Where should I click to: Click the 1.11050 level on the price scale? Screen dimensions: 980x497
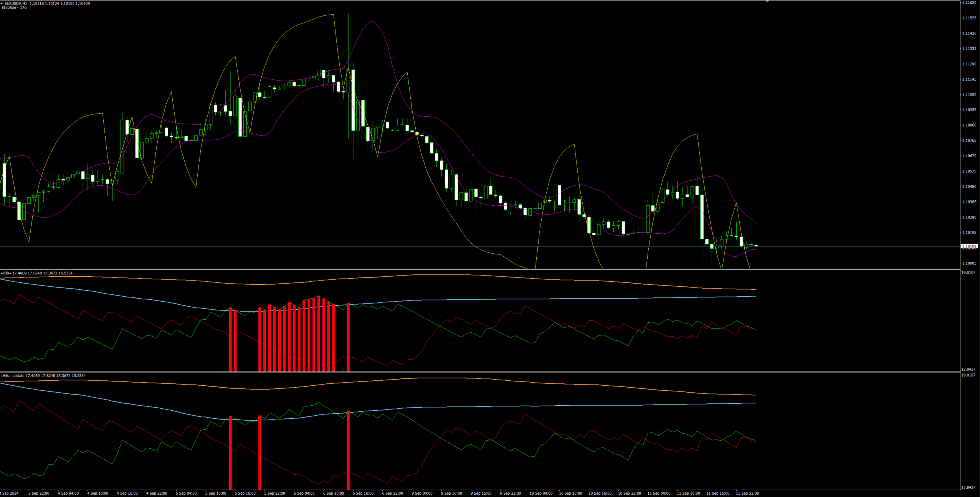click(x=969, y=95)
